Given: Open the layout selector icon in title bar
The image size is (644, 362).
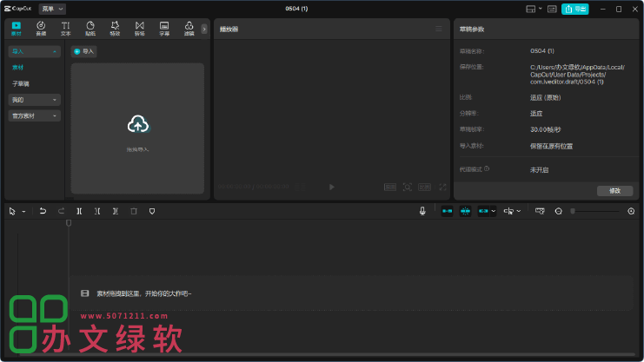Looking at the screenshot, I should click(531, 9).
